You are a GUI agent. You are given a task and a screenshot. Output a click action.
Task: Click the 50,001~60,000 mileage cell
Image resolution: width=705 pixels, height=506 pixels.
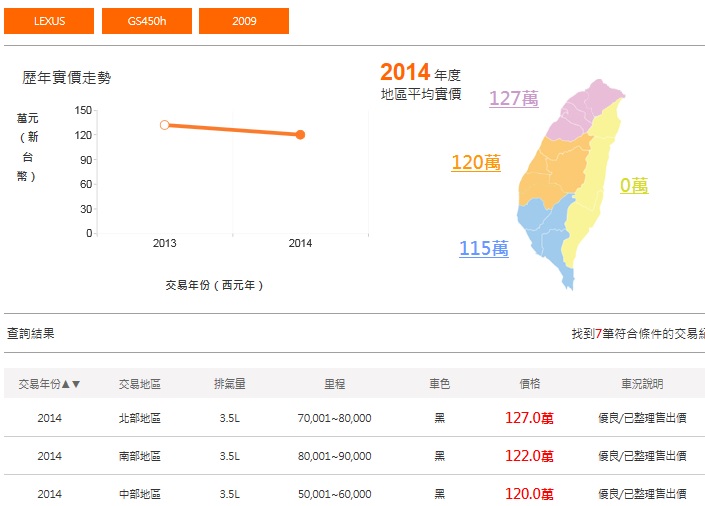335,494
